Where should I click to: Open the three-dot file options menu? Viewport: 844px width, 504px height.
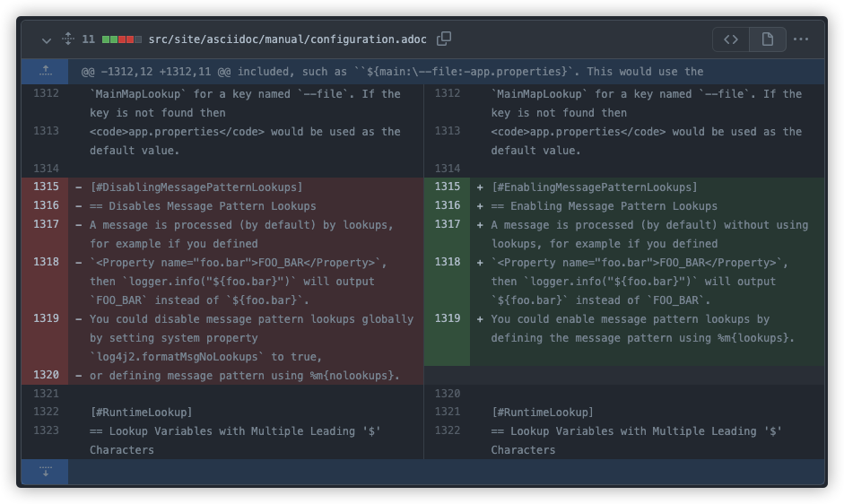tap(801, 39)
